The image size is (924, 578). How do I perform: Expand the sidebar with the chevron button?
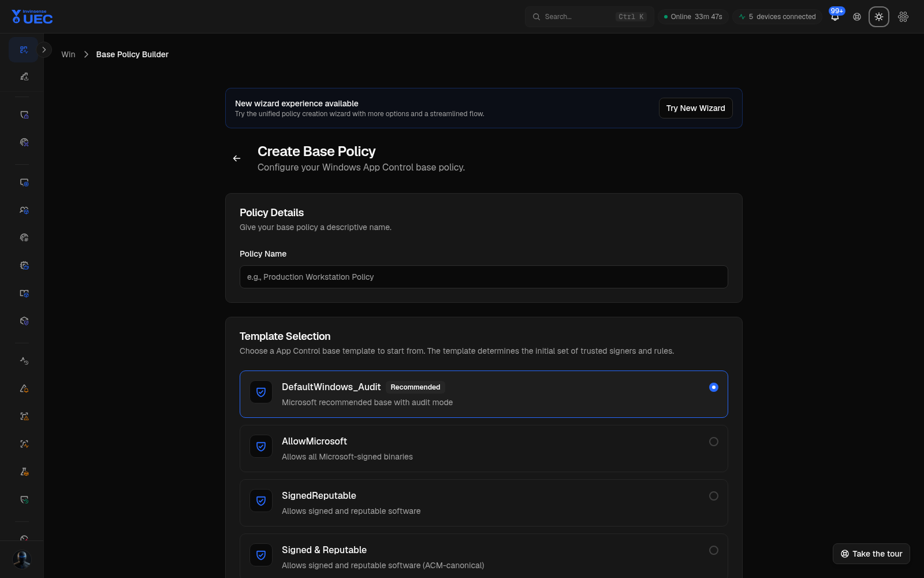[44, 50]
